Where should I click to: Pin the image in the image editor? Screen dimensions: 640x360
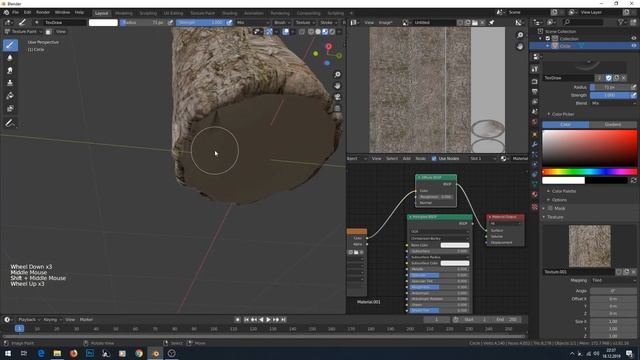click(492, 22)
